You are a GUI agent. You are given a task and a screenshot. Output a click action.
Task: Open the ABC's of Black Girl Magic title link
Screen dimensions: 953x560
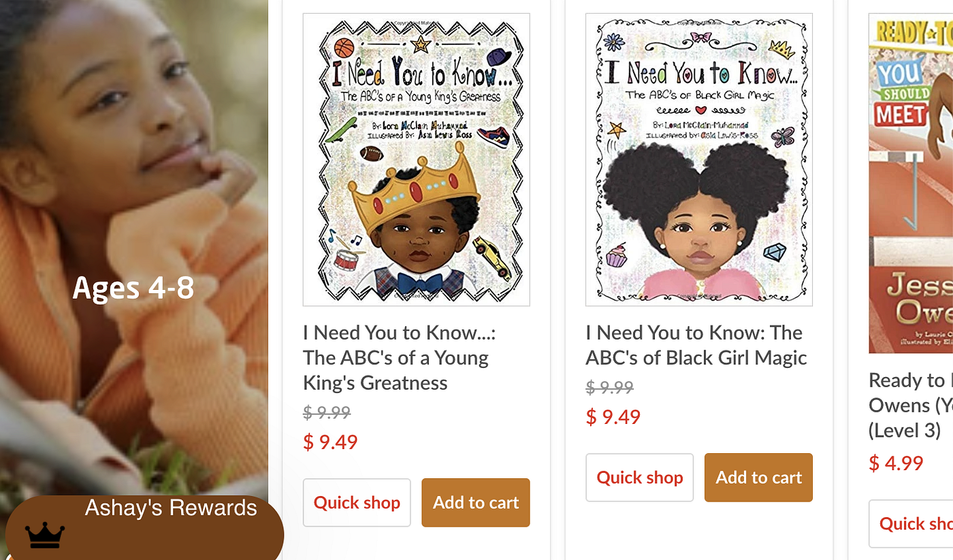point(696,345)
